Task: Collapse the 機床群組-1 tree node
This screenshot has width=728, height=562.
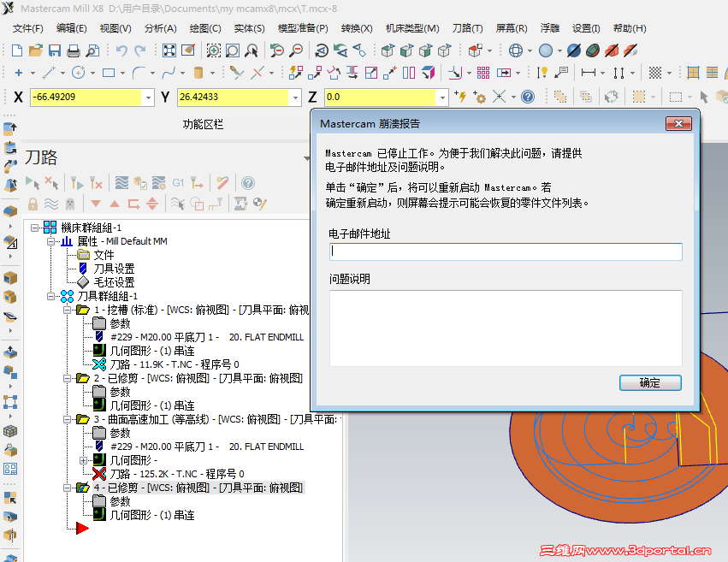Action: [x=34, y=228]
